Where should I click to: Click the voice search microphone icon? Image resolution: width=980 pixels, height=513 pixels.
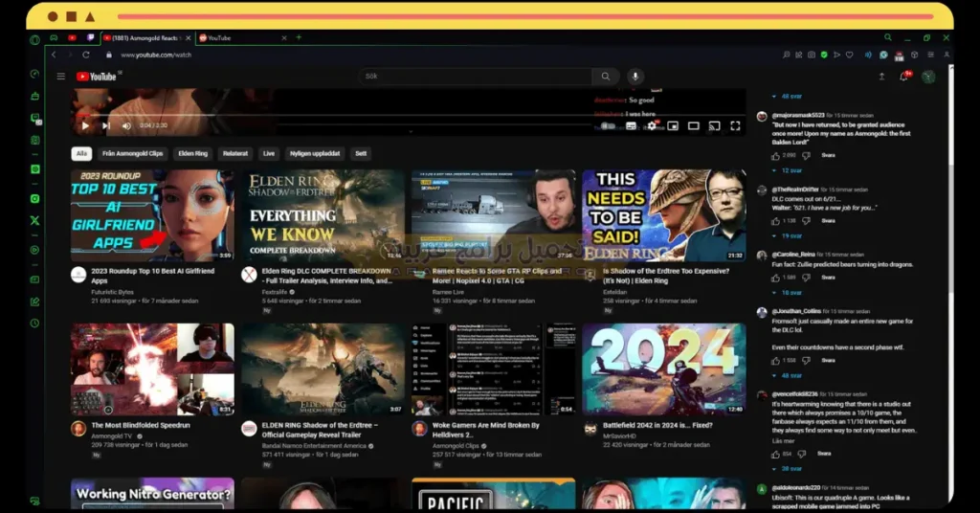pos(634,77)
